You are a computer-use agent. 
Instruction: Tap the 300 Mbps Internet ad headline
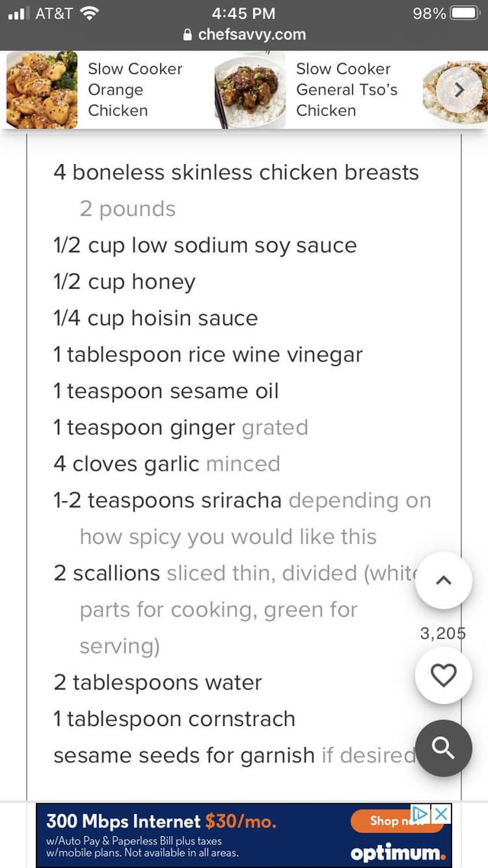(161, 821)
